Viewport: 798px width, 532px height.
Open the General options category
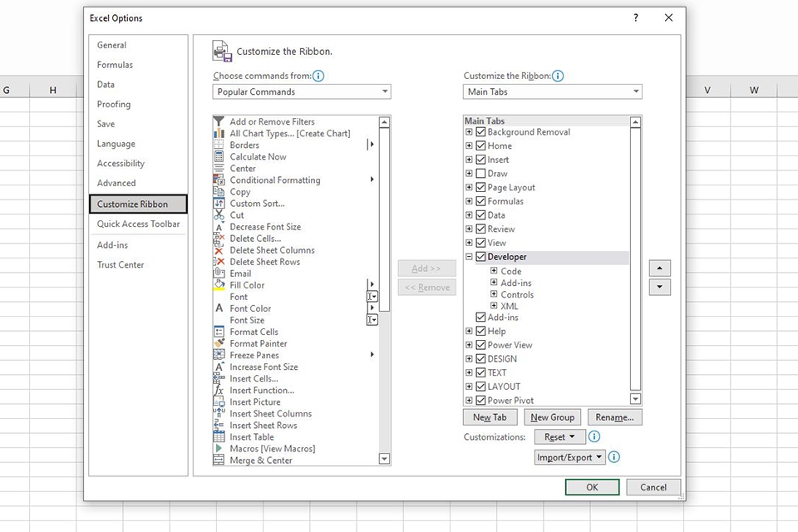pyautogui.click(x=111, y=45)
